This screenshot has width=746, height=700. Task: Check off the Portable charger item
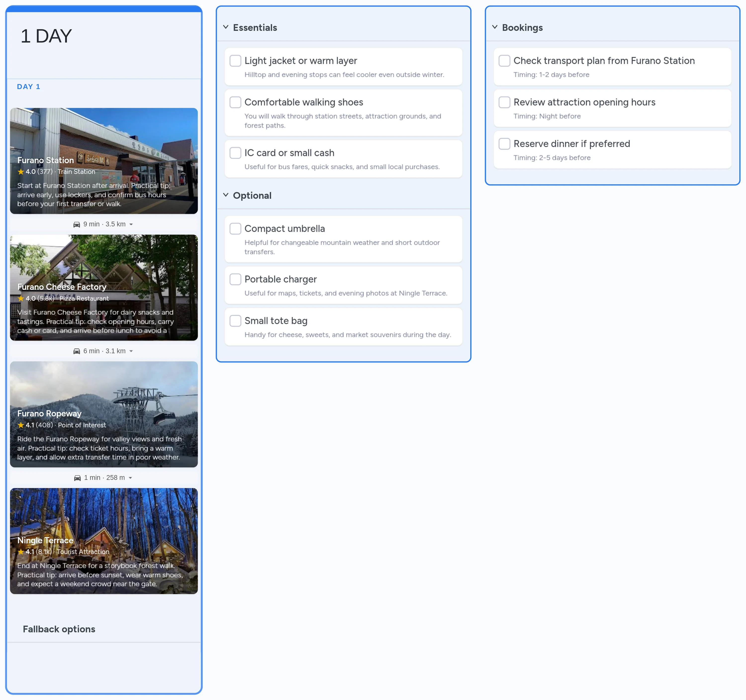point(235,279)
